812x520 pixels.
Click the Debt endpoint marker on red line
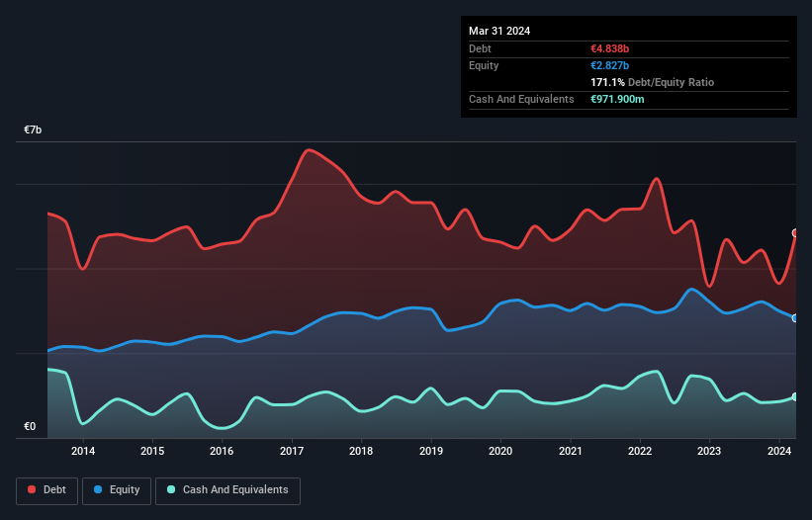[x=795, y=233]
